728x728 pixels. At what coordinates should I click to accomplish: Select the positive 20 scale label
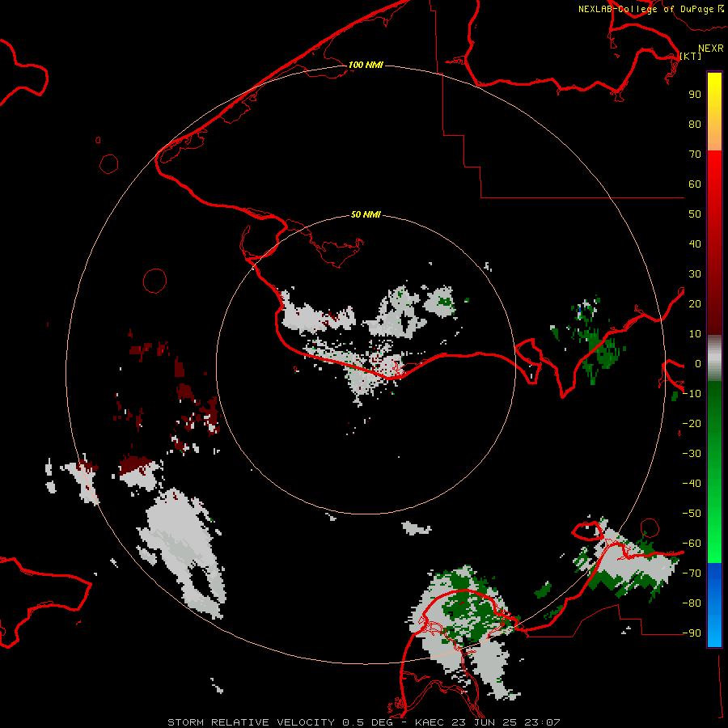pos(695,303)
